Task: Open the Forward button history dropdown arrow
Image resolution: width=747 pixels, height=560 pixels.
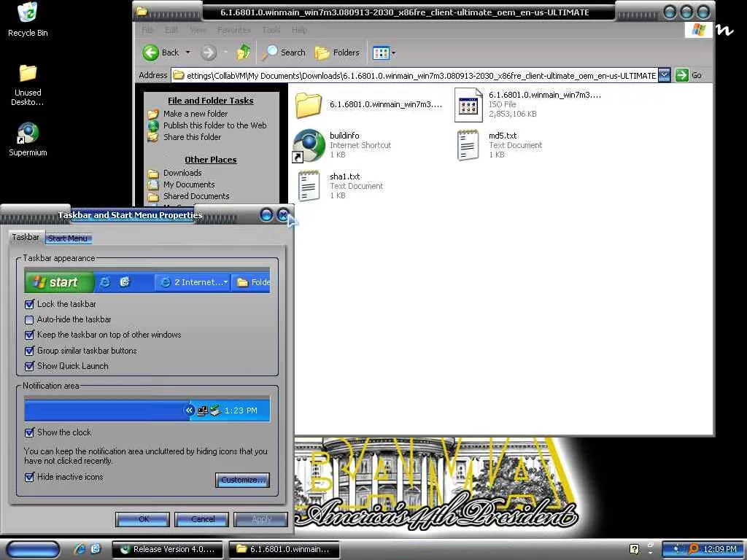Action: [x=226, y=52]
